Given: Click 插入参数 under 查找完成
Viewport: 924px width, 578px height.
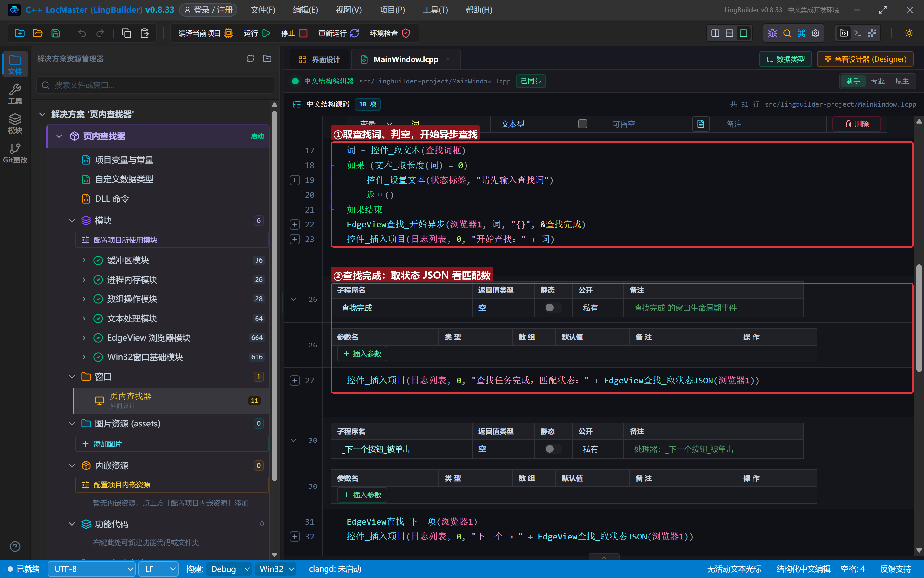Looking at the screenshot, I should click(362, 354).
